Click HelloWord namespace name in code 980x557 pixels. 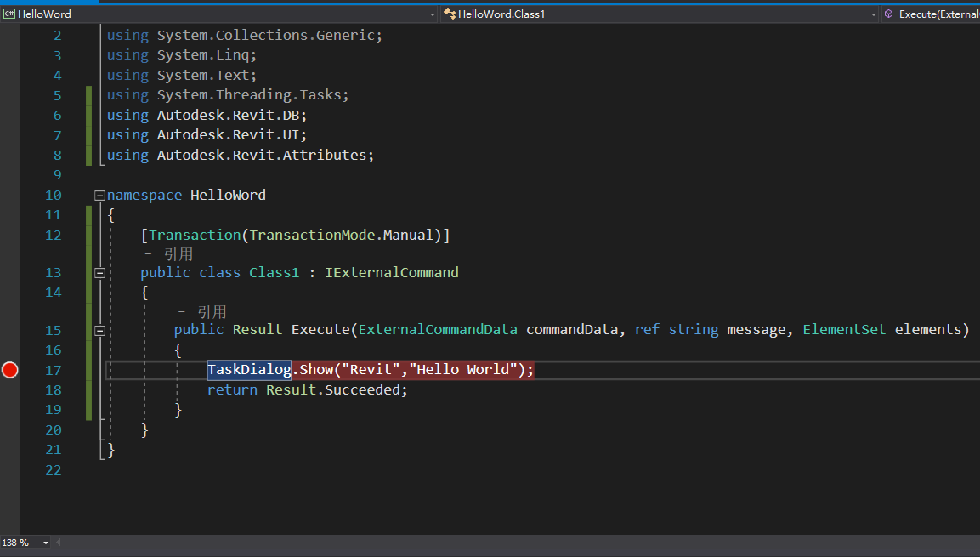tap(228, 195)
